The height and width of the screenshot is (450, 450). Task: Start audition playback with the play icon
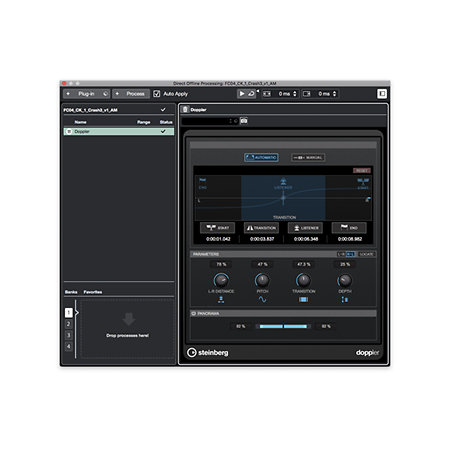tap(242, 94)
